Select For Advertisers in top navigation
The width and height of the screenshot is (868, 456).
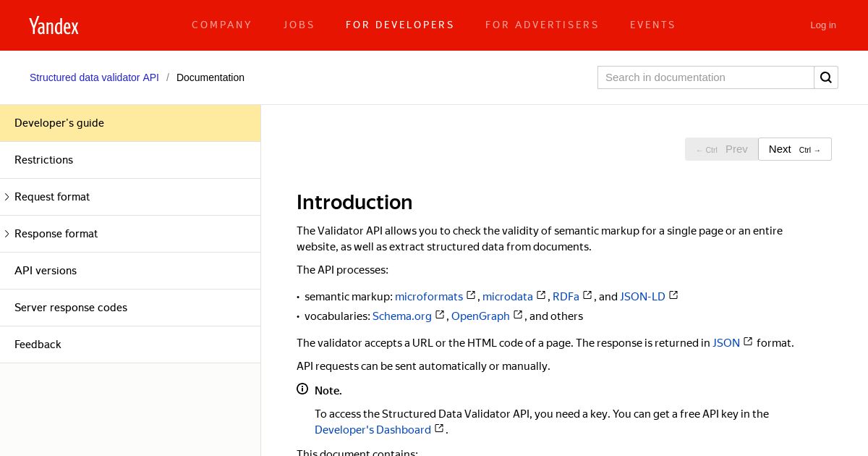click(x=542, y=25)
